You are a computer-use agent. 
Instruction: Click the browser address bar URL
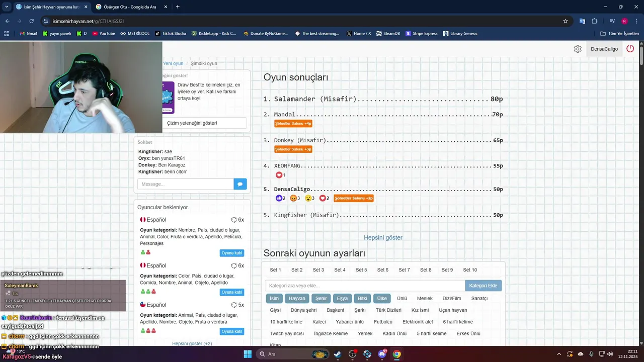point(88,21)
